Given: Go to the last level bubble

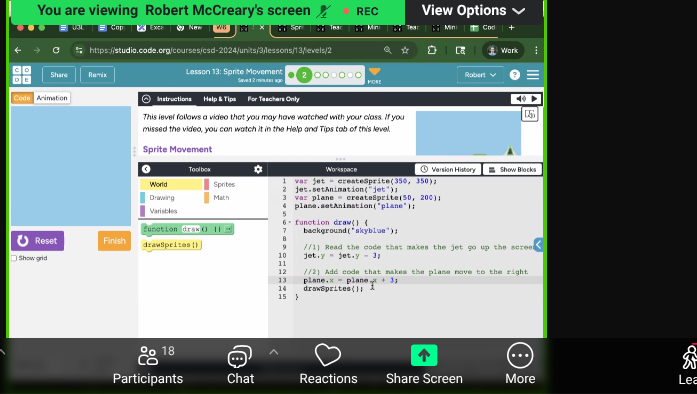Looking at the screenshot, I should pyautogui.click(x=358, y=75).
